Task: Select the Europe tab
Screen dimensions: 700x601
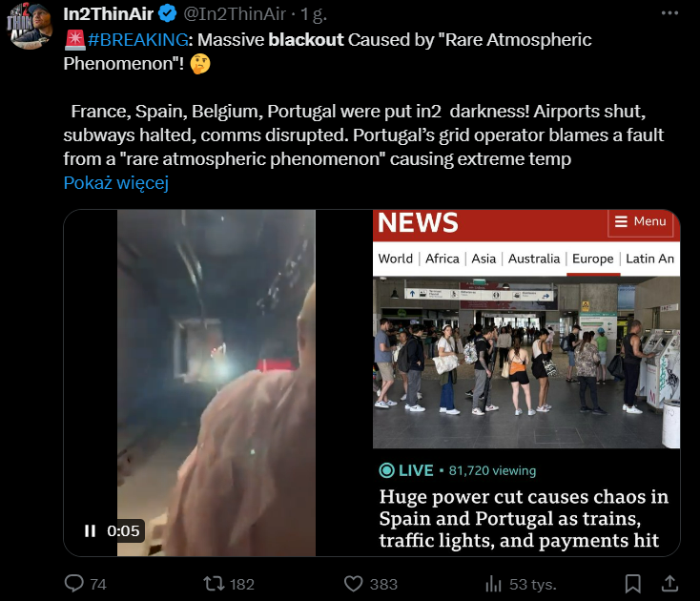Action: 593,259
